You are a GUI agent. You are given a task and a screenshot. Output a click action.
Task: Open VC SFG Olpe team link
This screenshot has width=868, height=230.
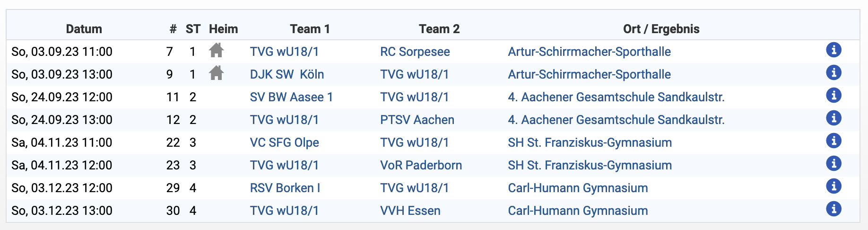pos(285,142)
